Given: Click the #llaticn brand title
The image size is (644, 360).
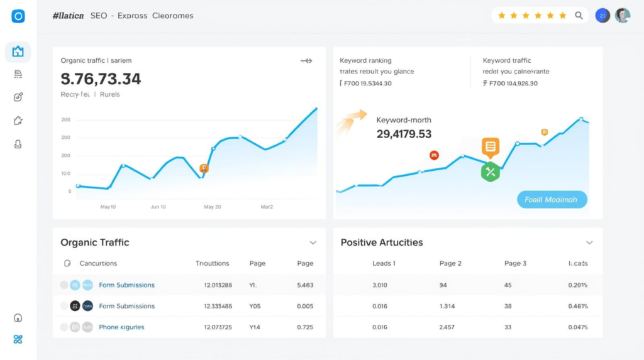Looking at the screenshot, I should point(68,16).
